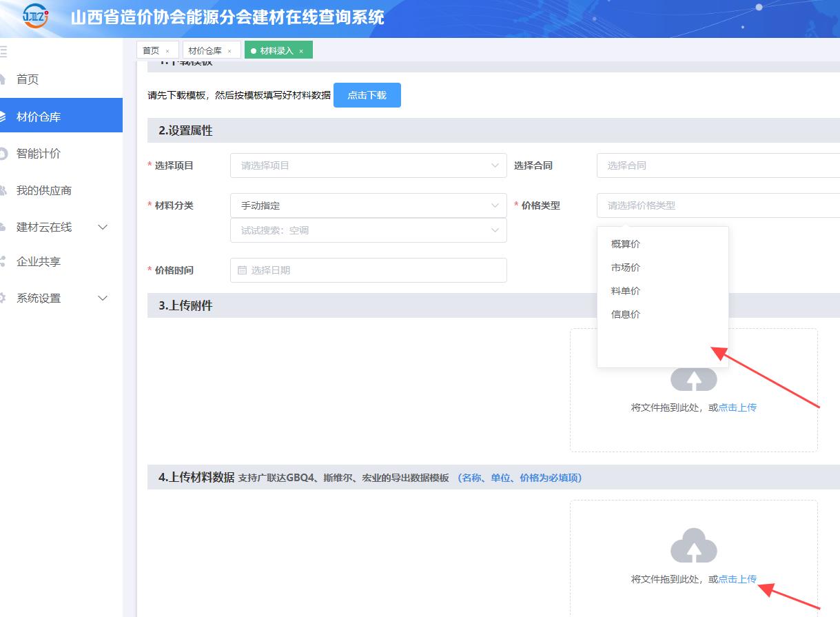The width and height of the screenshot is (840, 617).
Task: Click the system logo in the header
Action: 34,17
